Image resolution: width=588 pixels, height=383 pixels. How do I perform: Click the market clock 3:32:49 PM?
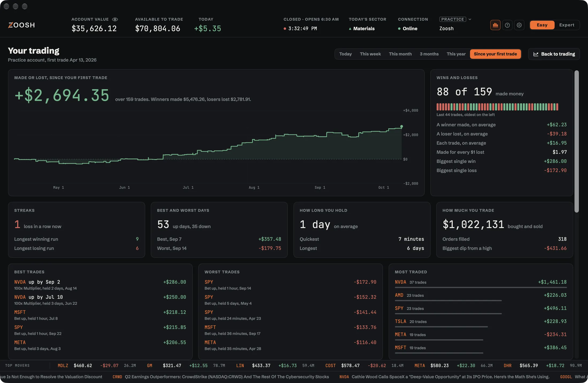(x=300, y=29)
